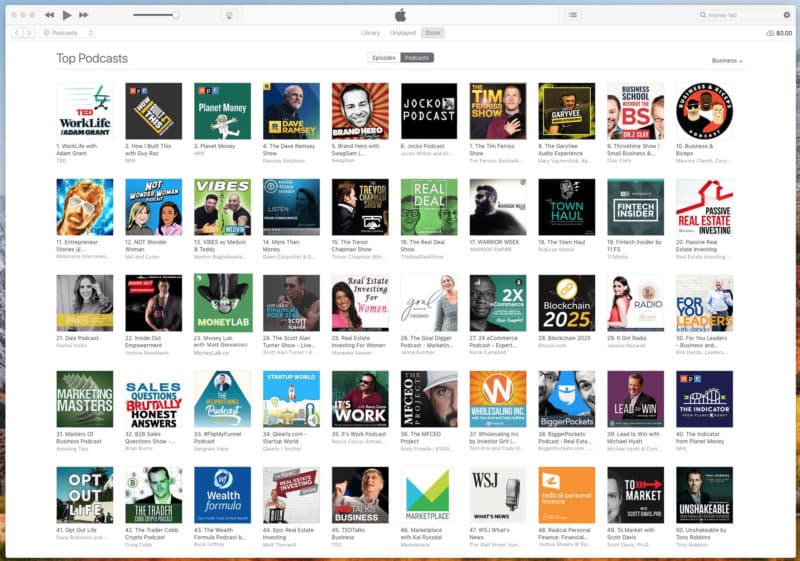Select the Store tab
The height and width of the screenshot is (561, 800).
click(432, 33)
